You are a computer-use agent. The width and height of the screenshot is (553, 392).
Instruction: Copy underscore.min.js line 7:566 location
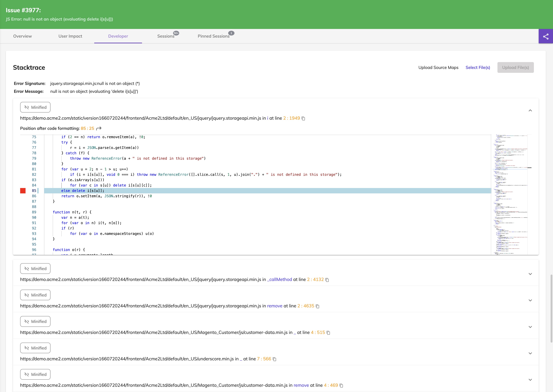(274, 359)
